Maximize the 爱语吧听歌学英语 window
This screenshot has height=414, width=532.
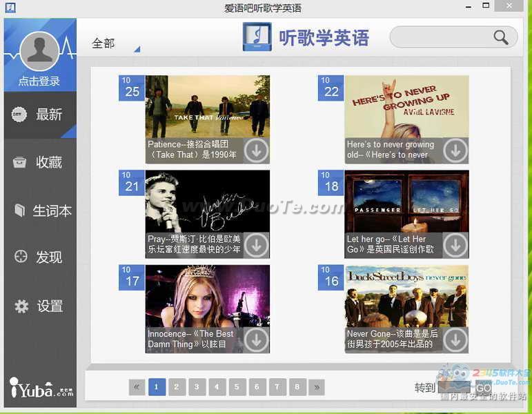click(486, 6)
